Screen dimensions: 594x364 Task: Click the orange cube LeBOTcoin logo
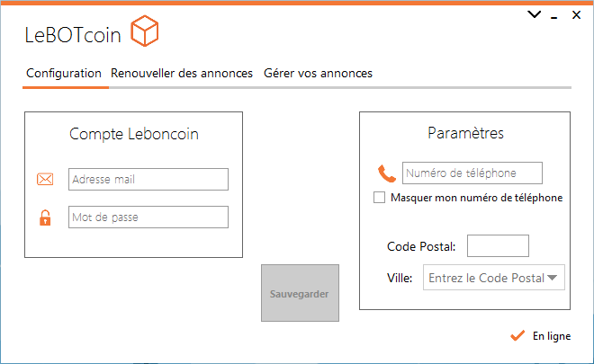tap(144, 31)
